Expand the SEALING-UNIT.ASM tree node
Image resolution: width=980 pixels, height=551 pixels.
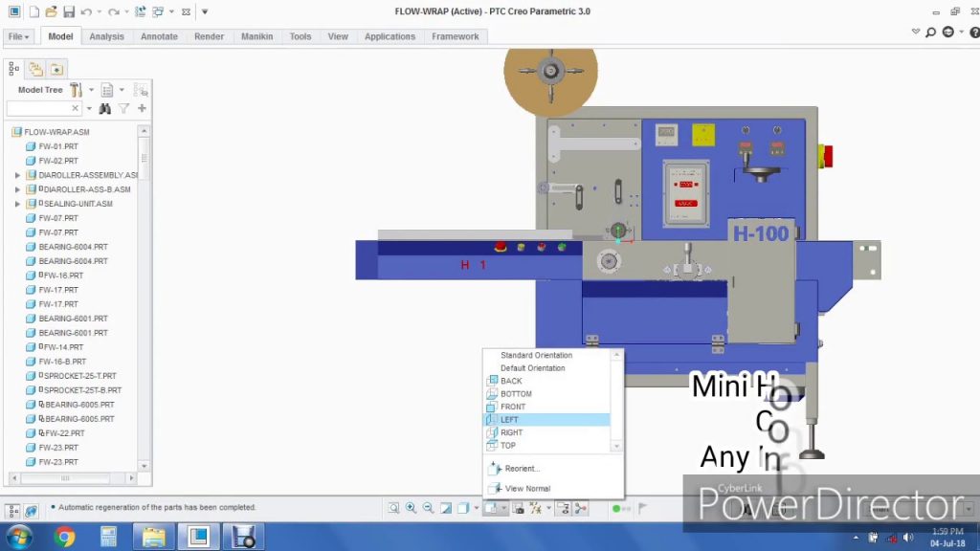[17, 204]
